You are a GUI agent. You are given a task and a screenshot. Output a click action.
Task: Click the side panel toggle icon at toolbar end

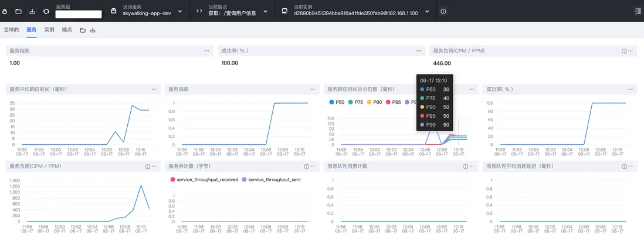(638, 12)
